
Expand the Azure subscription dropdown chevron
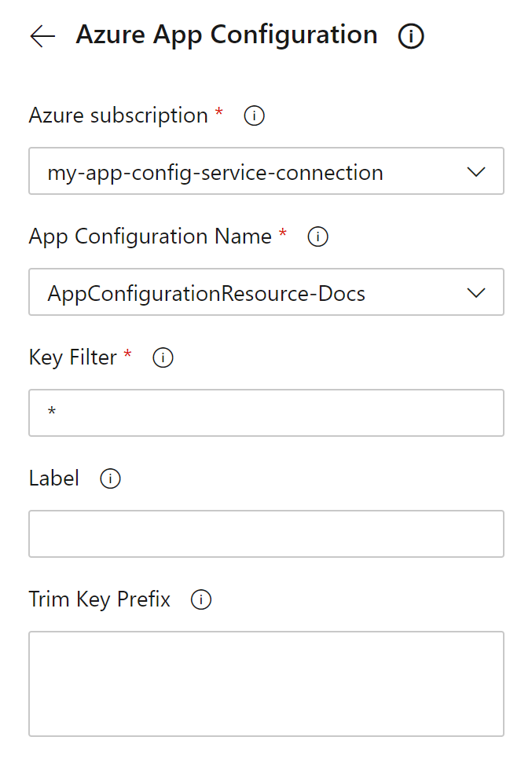[x=476, y=172]
